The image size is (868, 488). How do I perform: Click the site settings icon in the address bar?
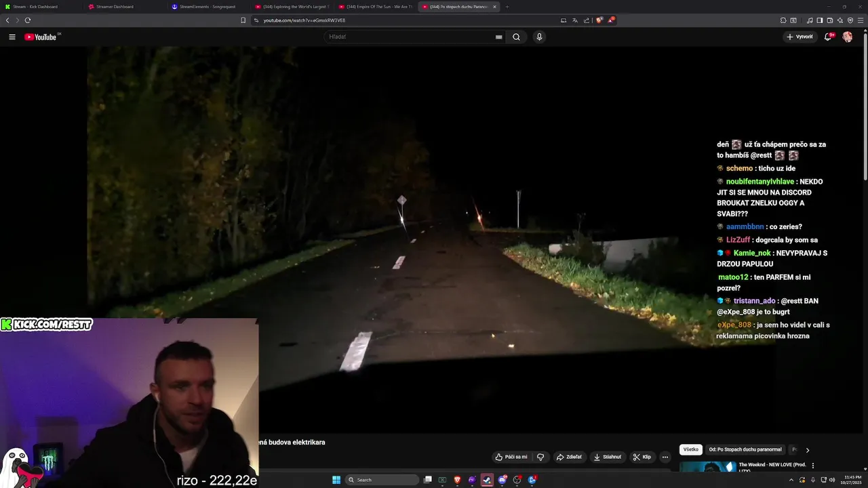click(256, 20)
